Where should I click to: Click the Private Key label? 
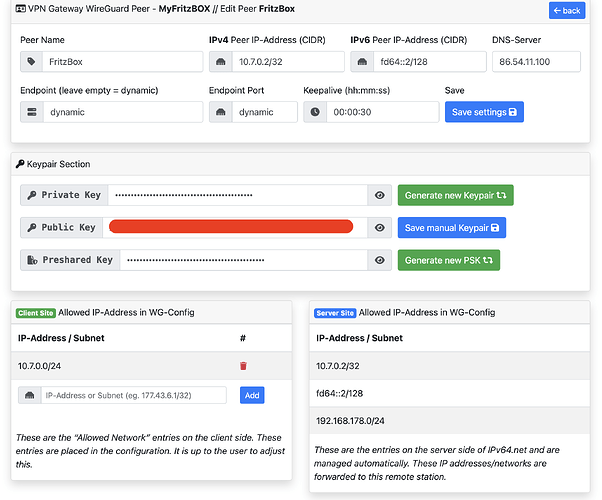click(64, 195)
